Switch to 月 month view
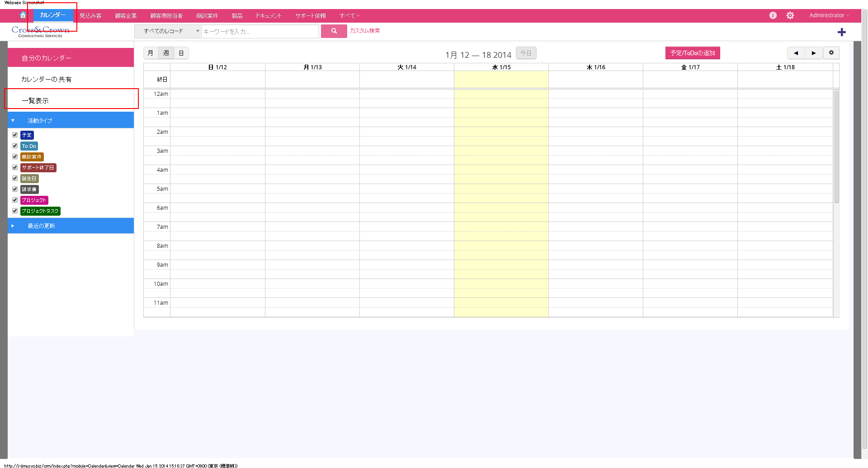The image size is (868, 468). (151, 53)
